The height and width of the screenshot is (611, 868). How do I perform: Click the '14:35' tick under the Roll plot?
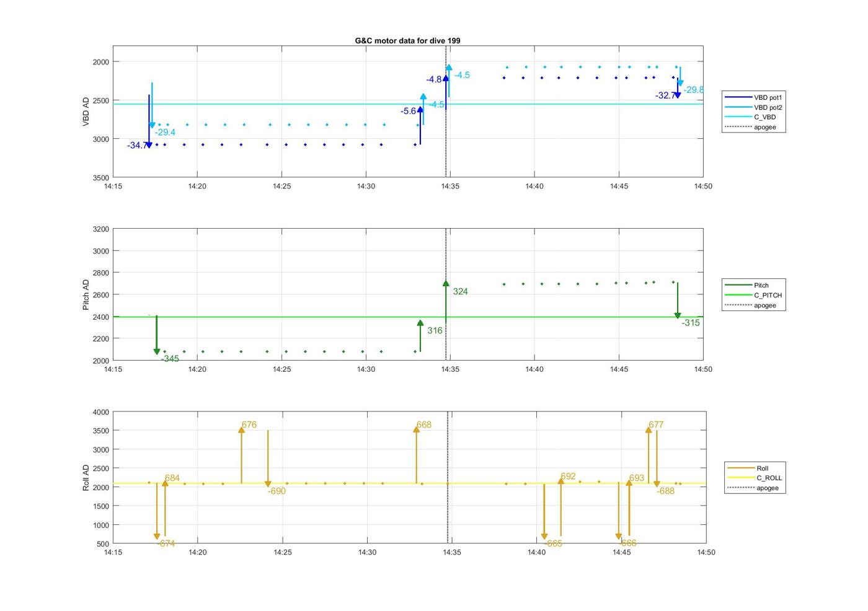452,552
